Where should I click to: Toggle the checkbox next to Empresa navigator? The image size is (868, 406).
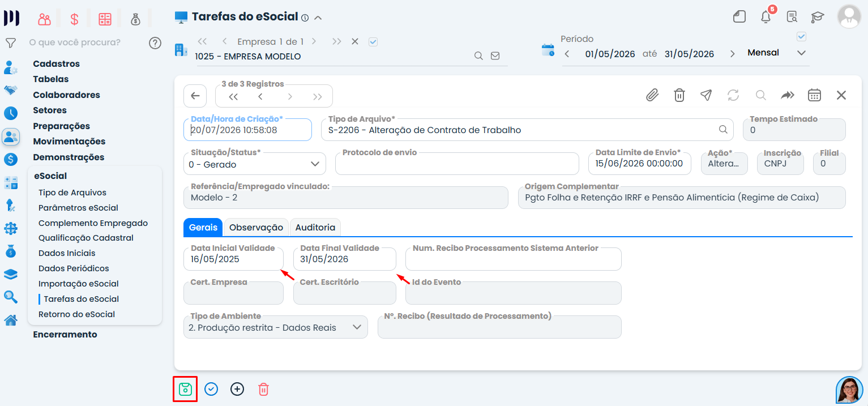pyautogui.click(x=373, y=41)
